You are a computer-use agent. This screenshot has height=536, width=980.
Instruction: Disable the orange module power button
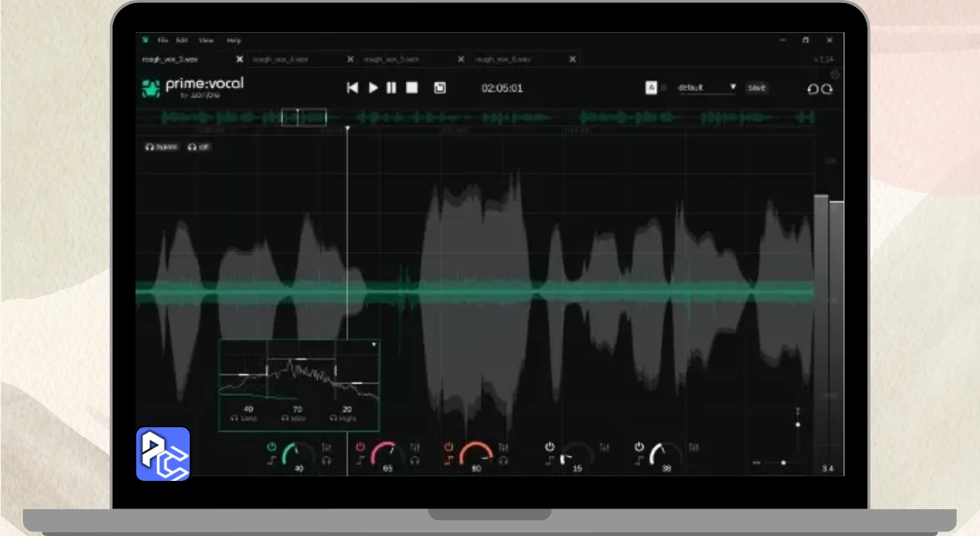449,446
